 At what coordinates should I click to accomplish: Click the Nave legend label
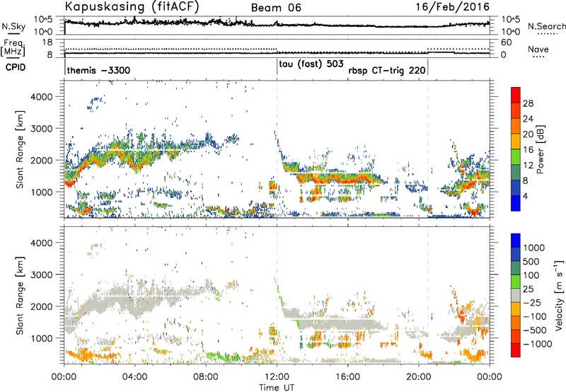tap(538, 49)
